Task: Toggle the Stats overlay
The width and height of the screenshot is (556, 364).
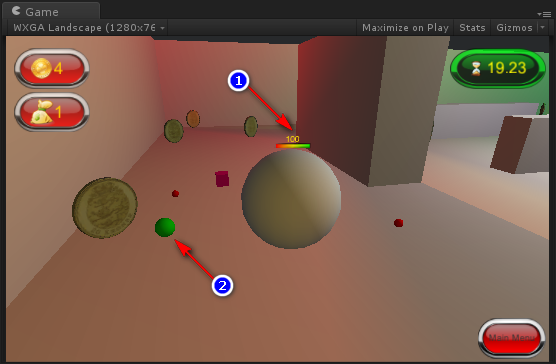Action: (472, 28)
